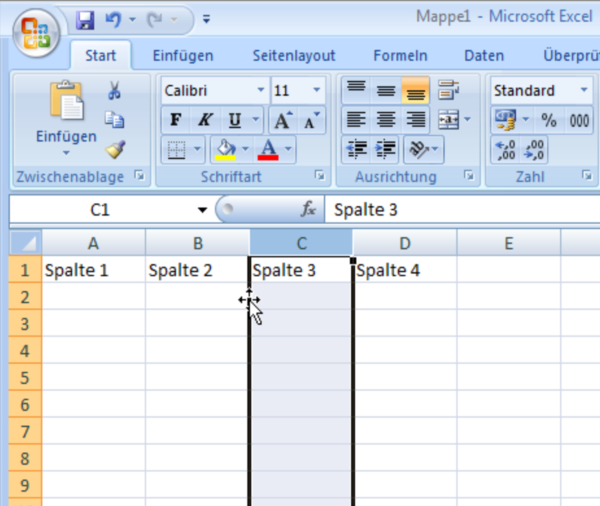Viewport: 600px width, 506px height.
Task: Open the Name Box dropdown arrow
Action: 202,210
